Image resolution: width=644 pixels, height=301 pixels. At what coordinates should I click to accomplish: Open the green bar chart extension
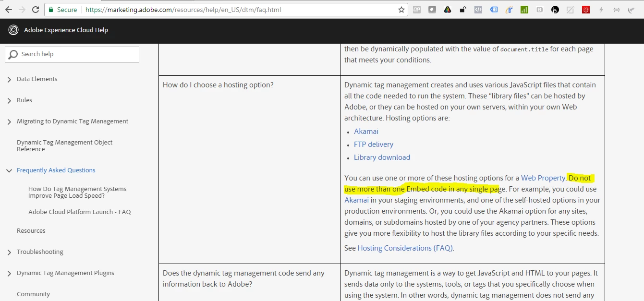click(524, 10)
